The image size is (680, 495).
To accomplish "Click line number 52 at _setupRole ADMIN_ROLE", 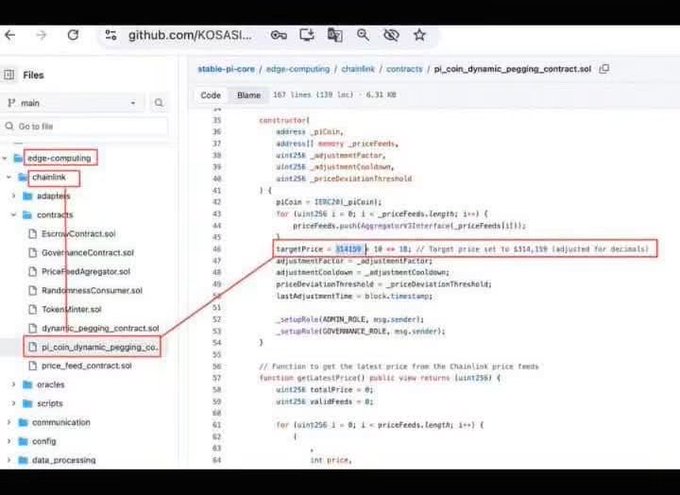I will point(217,319).
